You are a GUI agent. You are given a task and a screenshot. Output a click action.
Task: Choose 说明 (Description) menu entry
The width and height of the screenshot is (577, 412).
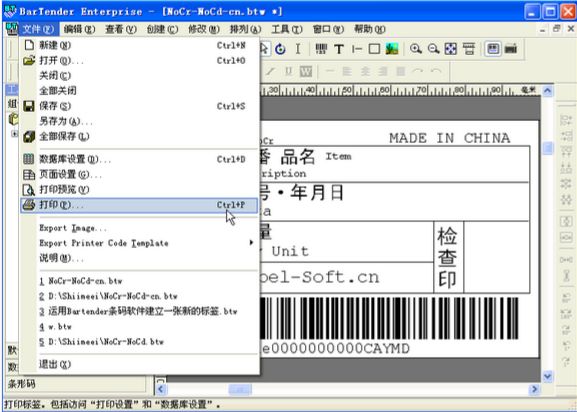coord(140,258)
